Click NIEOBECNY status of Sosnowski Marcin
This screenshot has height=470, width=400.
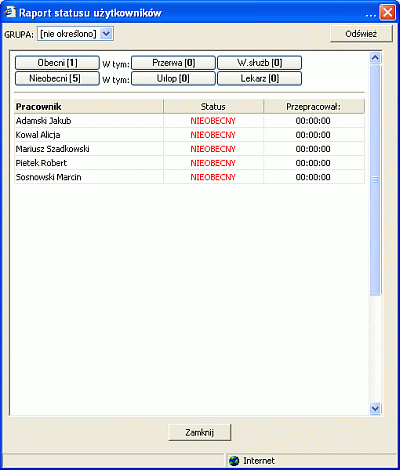[213, 177]
